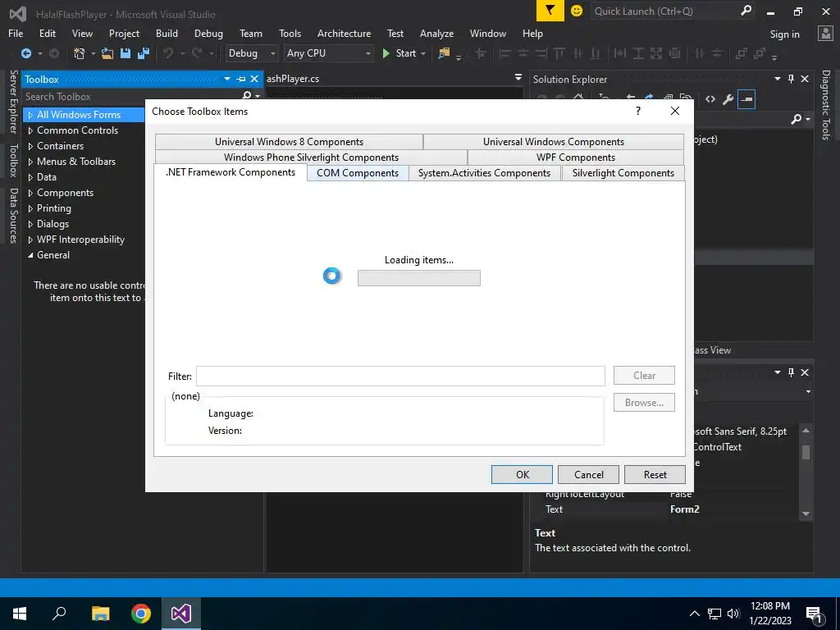
Task: Switch to the COM Components tab
Action: pyautogui.click(x=358, y=173)
